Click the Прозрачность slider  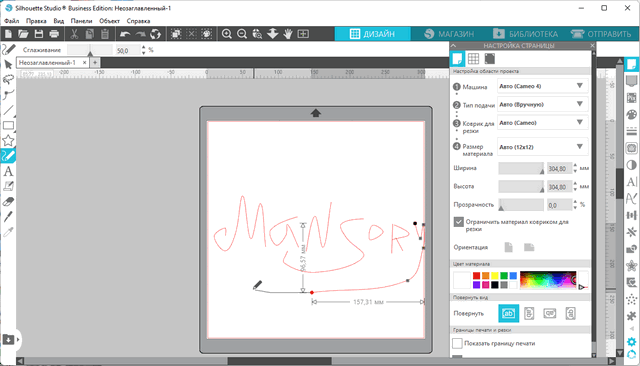click(521, 205)
